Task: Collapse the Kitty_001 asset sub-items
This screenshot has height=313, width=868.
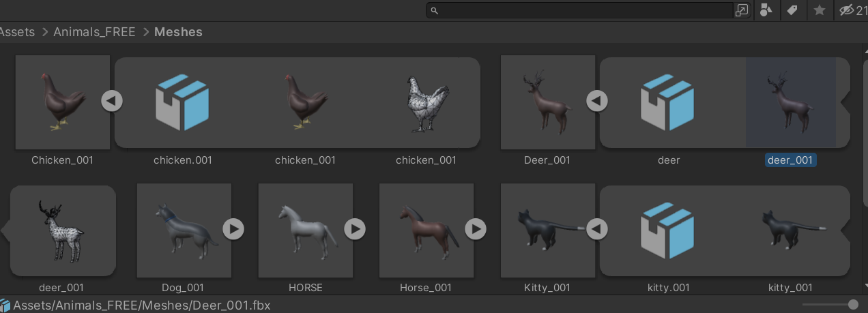Action: pos(597,228)
